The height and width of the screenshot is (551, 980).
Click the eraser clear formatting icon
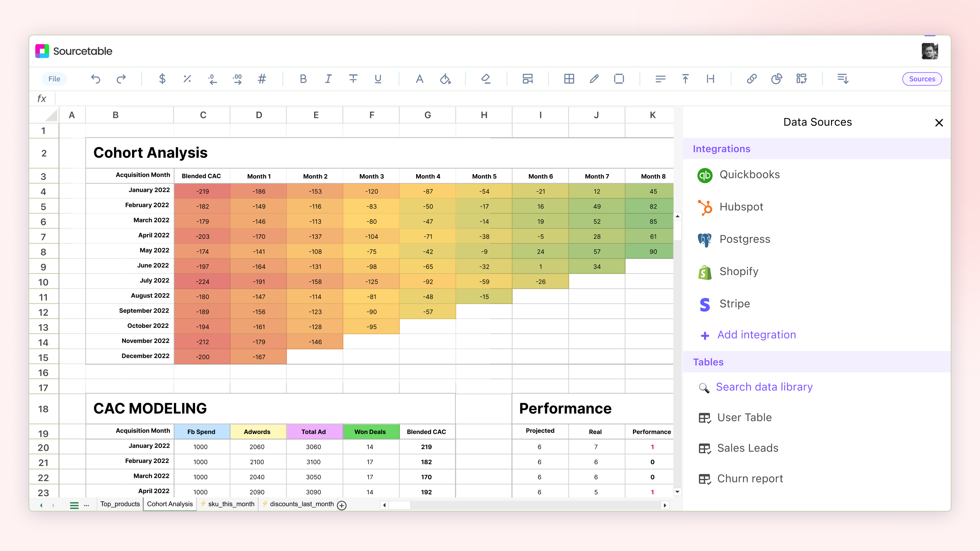pos(486,79)
